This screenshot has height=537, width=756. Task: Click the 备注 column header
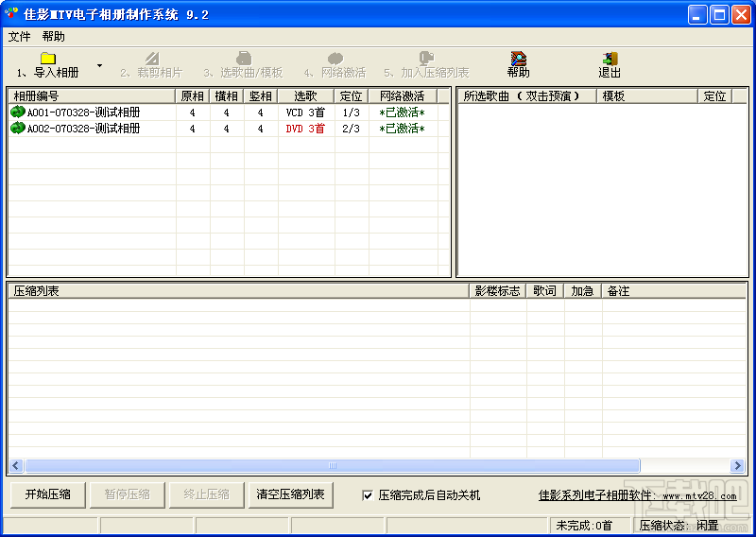674,291
